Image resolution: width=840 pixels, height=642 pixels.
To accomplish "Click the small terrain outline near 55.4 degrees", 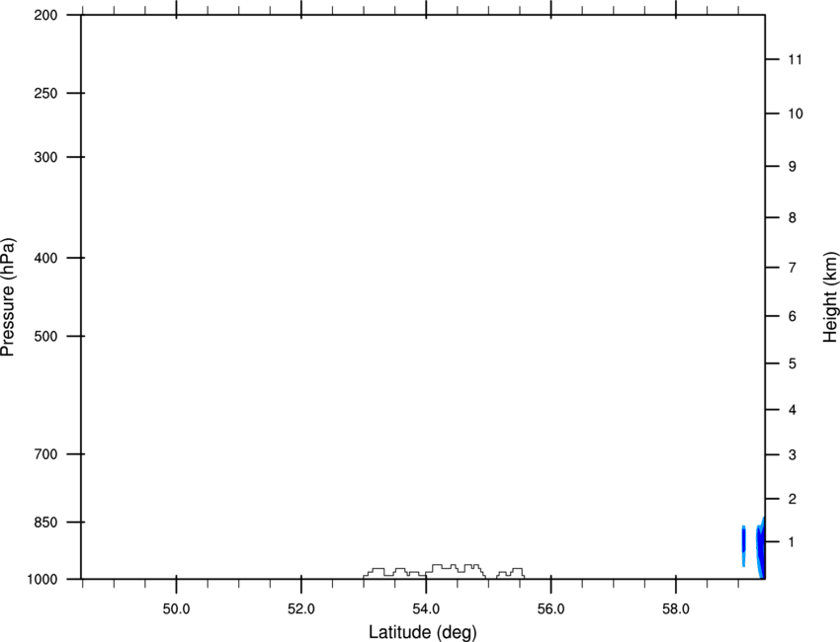I will [511, 574].
